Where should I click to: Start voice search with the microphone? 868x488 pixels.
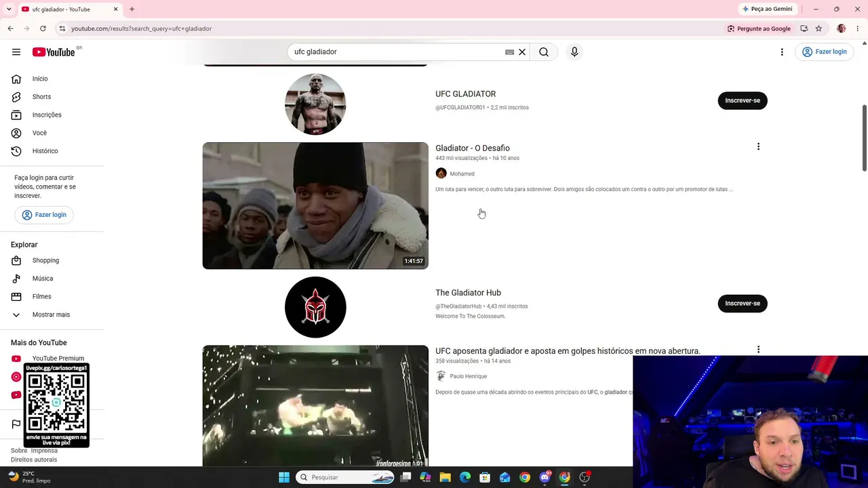point(574,52)
